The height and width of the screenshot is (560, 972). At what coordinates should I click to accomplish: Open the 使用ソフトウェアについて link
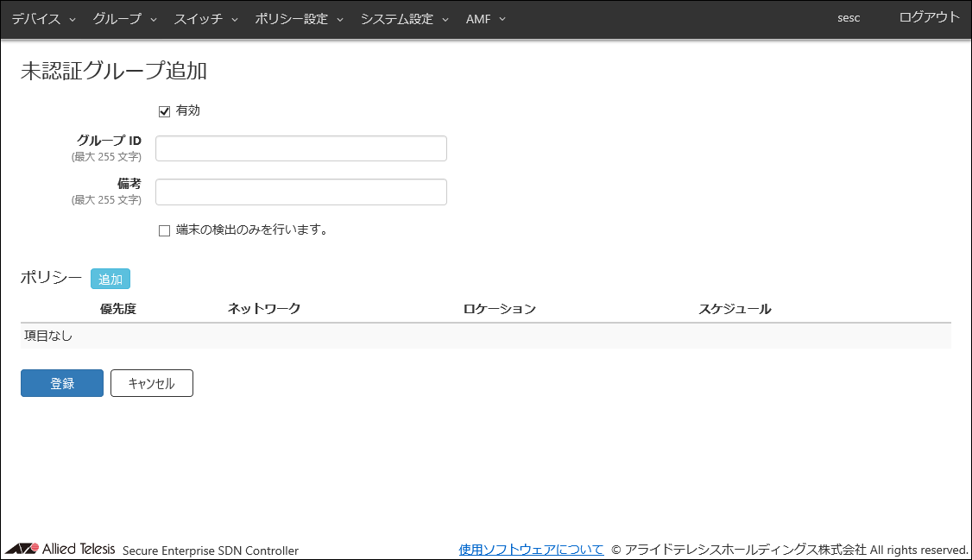point(531,550)
